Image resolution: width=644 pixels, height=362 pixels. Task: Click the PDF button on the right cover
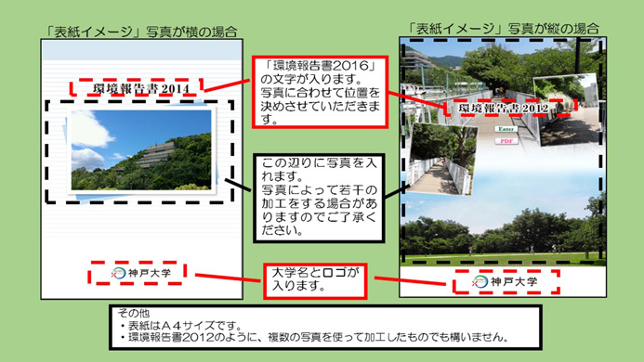point(506,141)
